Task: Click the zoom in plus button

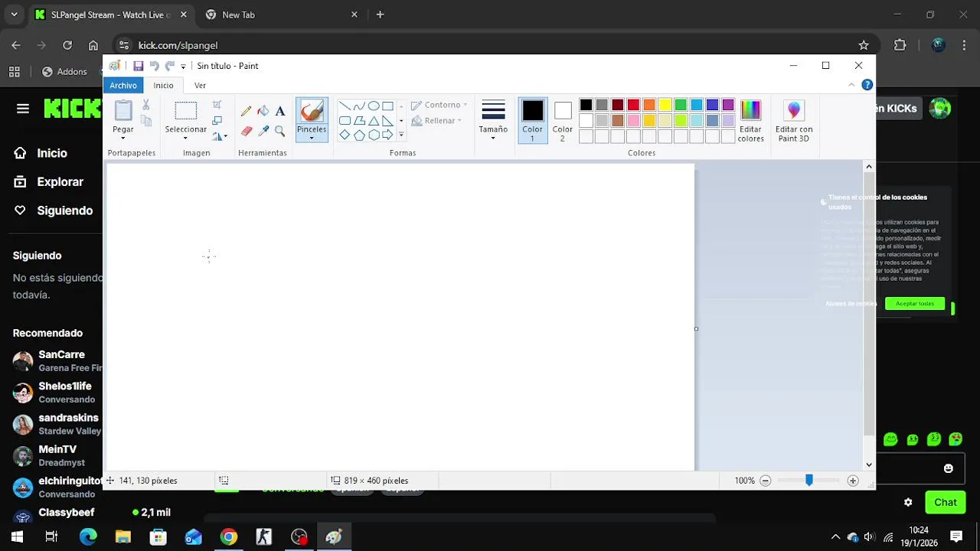Action: pos(853,481)
